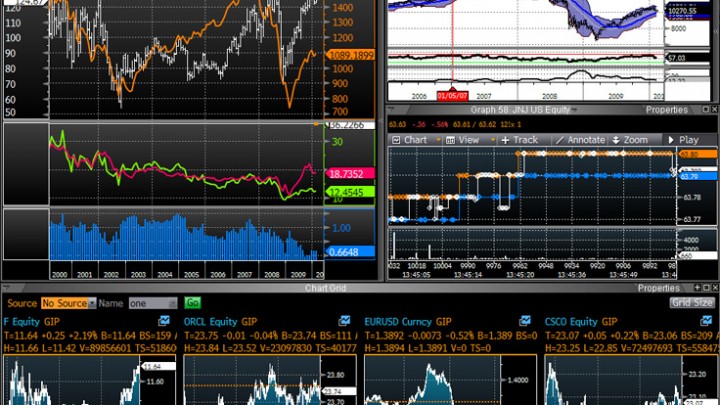Click the red 01/05/07 date marker
This screenshot has width=720, height=405.
(x=452, y=96)
